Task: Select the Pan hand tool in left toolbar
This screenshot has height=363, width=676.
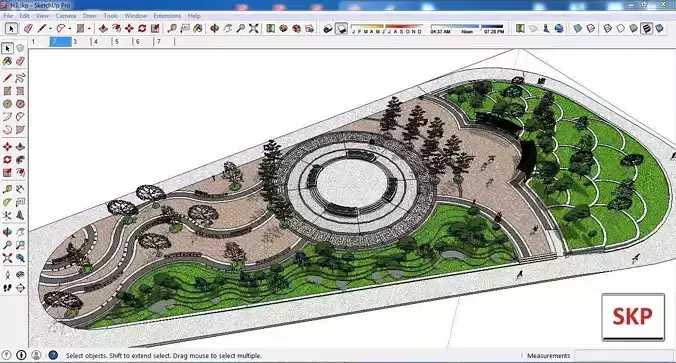Action: point(20,232)
